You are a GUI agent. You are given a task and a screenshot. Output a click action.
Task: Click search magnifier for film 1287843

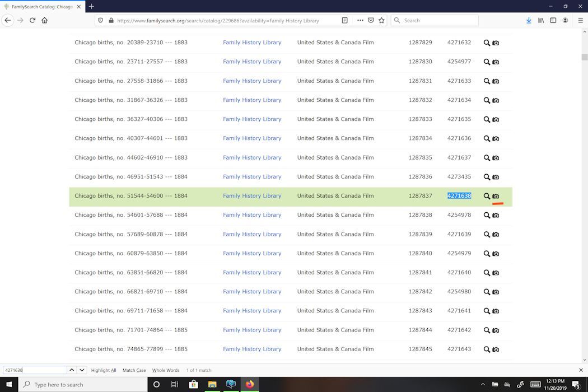tap(487, 311)
